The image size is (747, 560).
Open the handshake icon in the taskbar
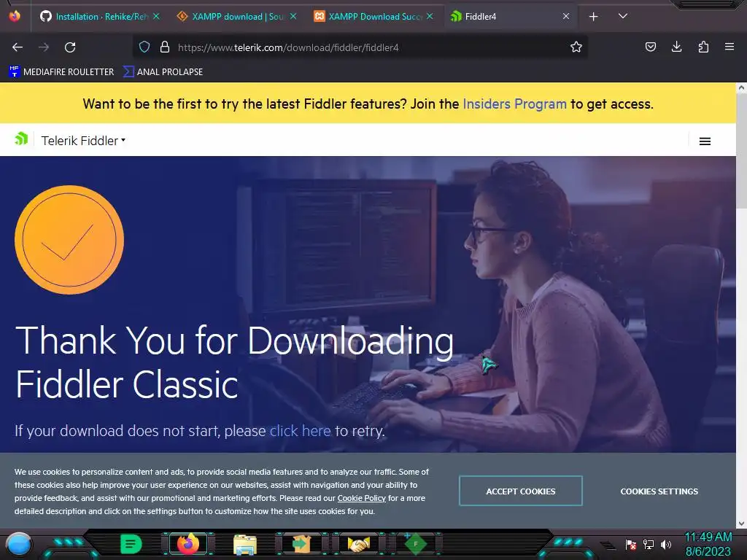[359, 544]
